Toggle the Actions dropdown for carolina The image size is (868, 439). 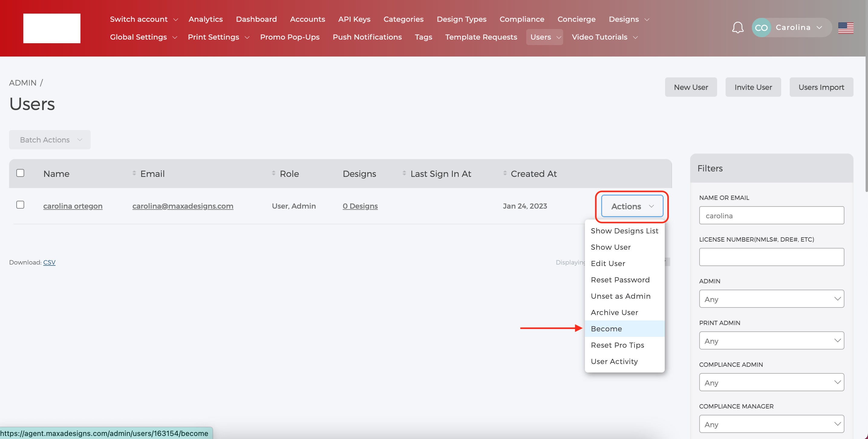point(632,206)
